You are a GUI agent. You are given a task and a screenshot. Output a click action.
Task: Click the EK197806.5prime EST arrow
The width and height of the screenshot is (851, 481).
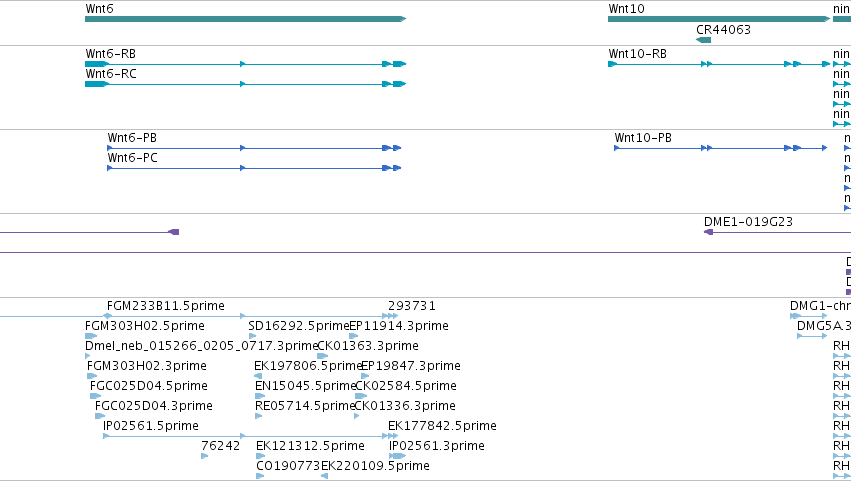258,376
